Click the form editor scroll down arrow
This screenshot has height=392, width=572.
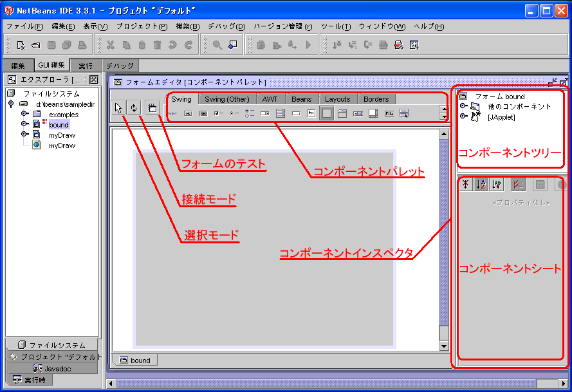443,346
